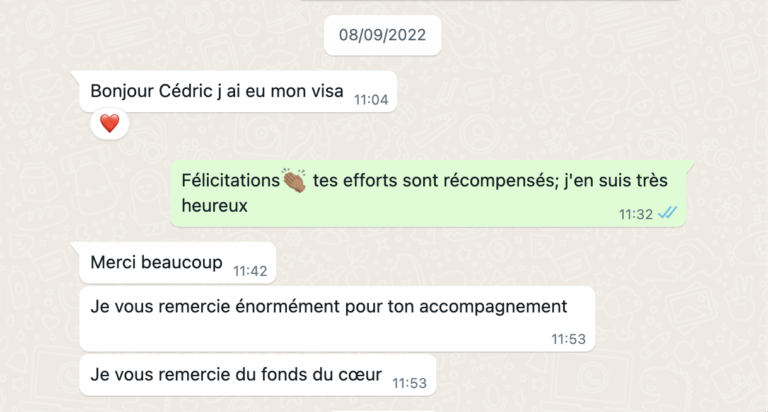
Task: Click the 11:53 timestamp on cœur message
Action: click(x=410, y=383)
